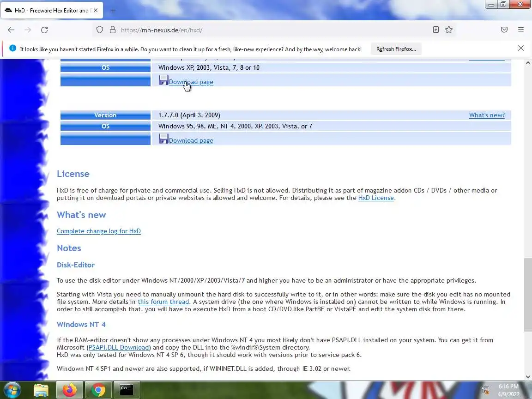The image size is (532, 399).
Task: Click the License heading
Action: 73,174
